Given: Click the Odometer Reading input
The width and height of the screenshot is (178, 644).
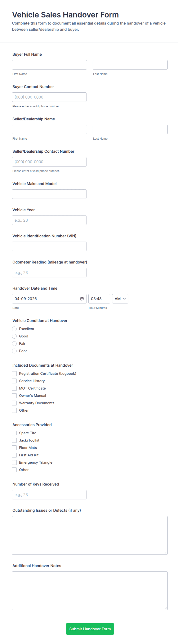Looking at the screenshot, I should pyautogui.click(x=49, y=272).
